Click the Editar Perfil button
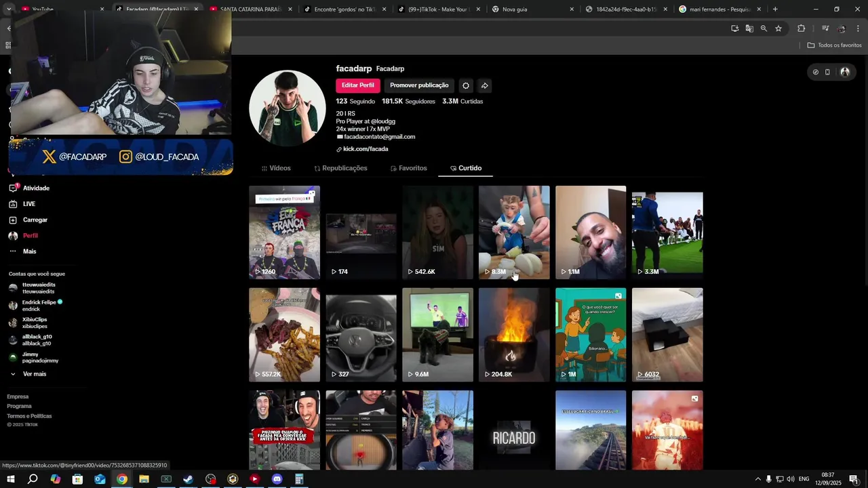Image resolution: width=868 pixels, height=488 pixels. coord(357,85)
